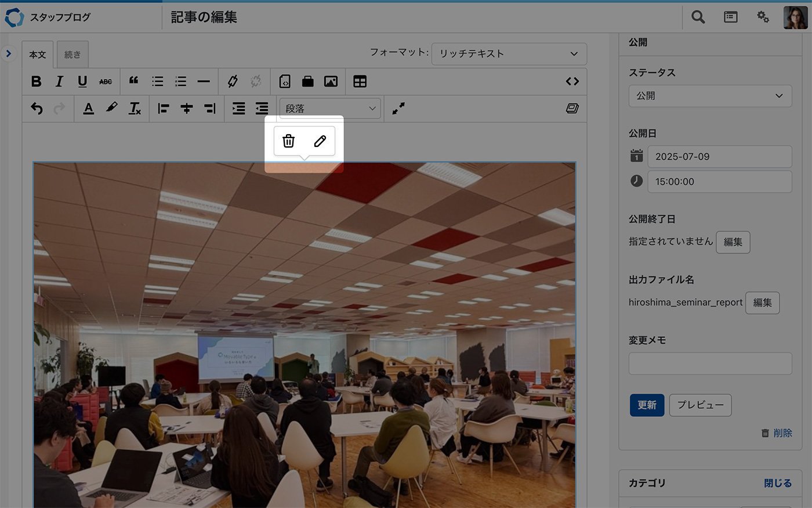Open the 段落 block style dropdown

[x=330, y=109]
